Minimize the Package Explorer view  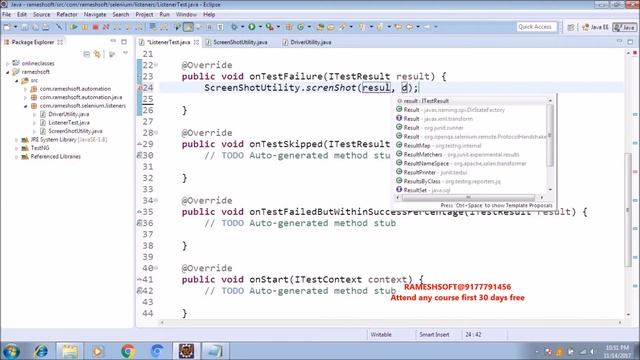coord(113,42)
